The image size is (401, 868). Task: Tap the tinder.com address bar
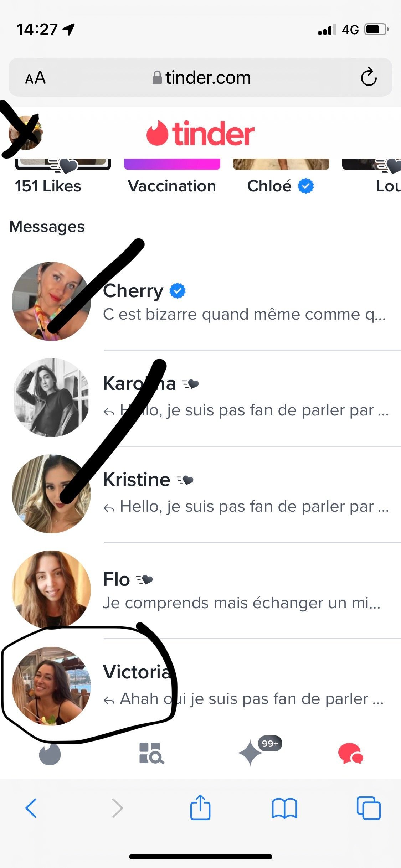201,77
